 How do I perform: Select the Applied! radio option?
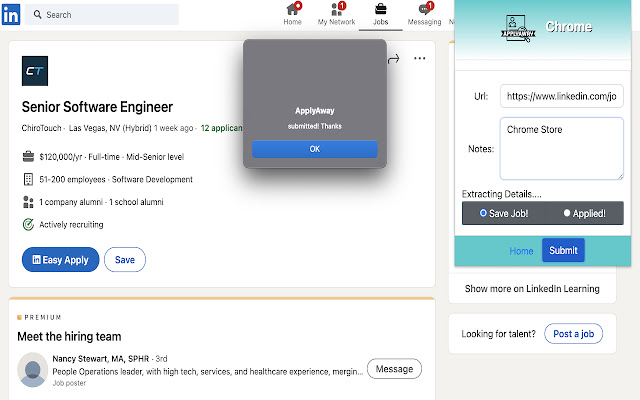click(567, 213)
